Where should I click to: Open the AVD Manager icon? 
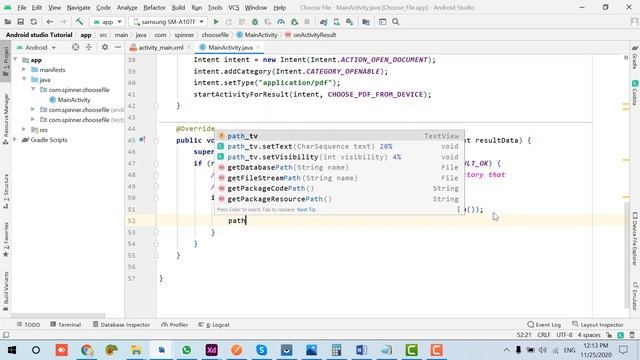tap(336, 22)
